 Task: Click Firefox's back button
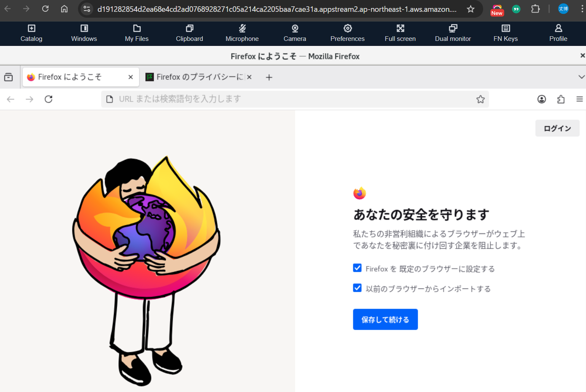click(11, 99)
